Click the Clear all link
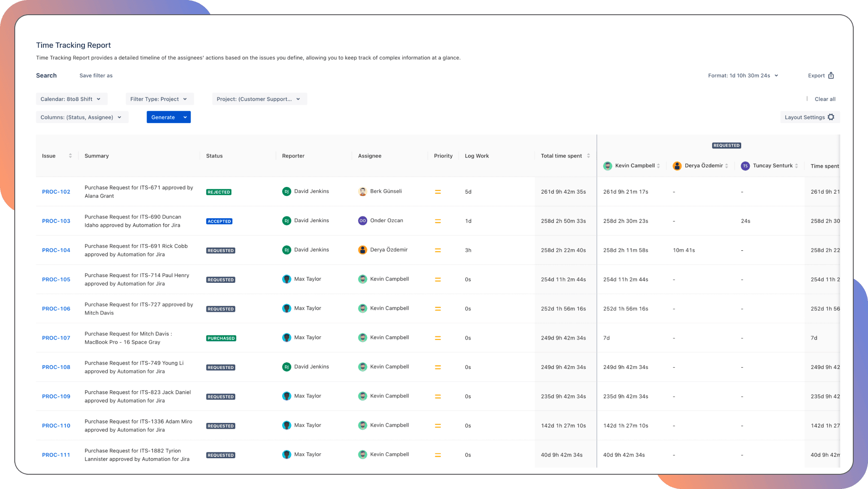The image size is (868, 489). click(825, 99)
